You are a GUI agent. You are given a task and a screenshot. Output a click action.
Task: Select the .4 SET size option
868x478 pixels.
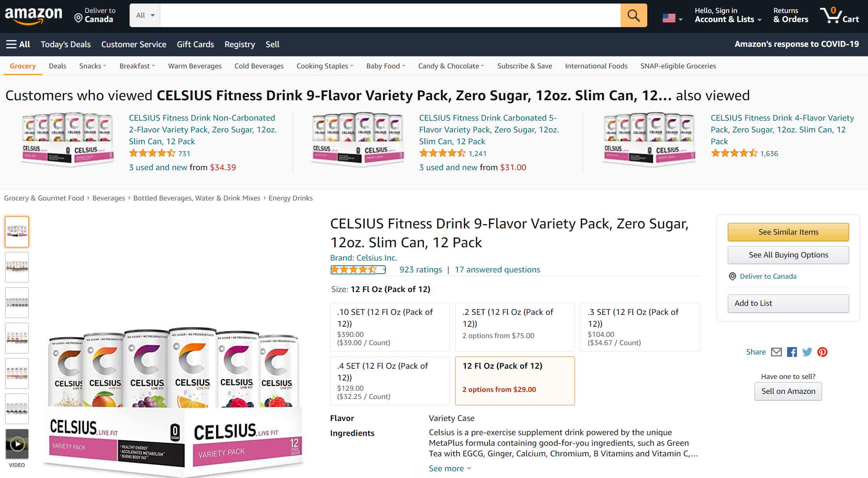389,380
